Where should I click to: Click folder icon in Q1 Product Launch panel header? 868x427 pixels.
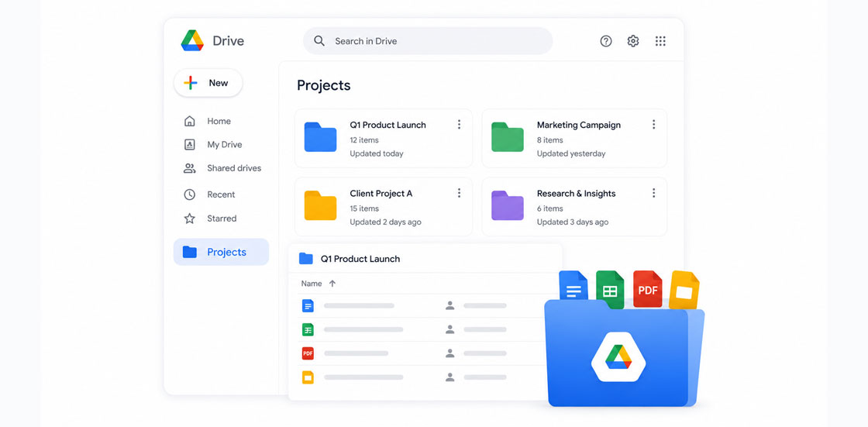[306, 259]
